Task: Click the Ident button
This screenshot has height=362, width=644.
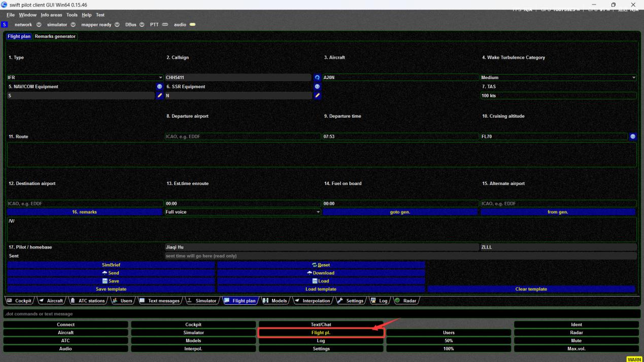Action: point(577,324)
